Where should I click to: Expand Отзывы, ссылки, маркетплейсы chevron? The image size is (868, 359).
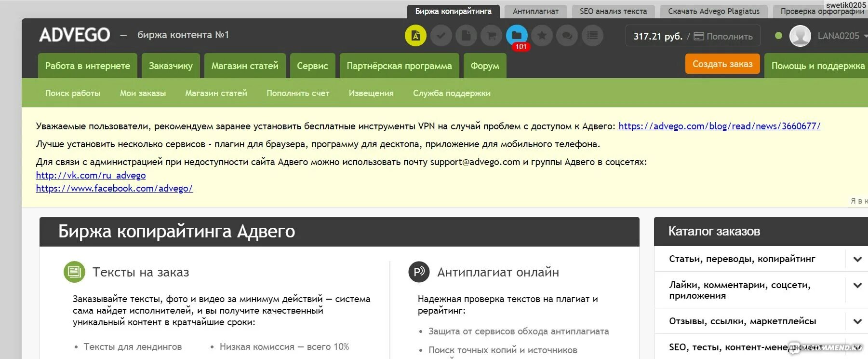tap(857, 321)
